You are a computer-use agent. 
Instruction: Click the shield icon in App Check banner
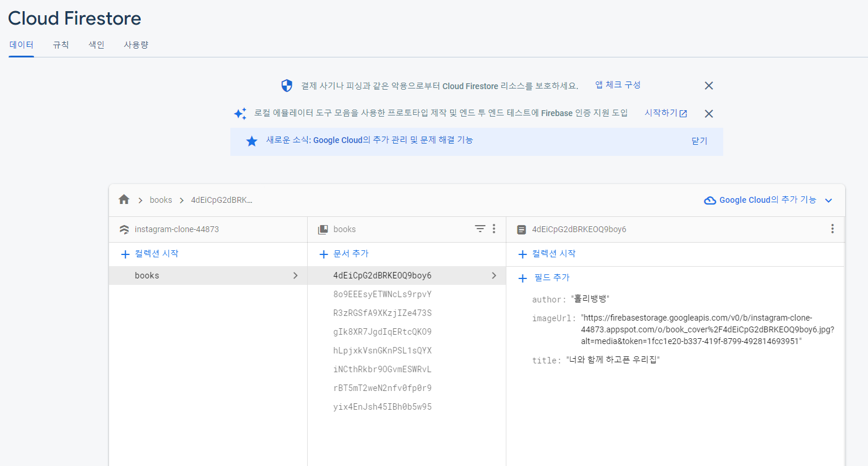[x=287, y=86]
